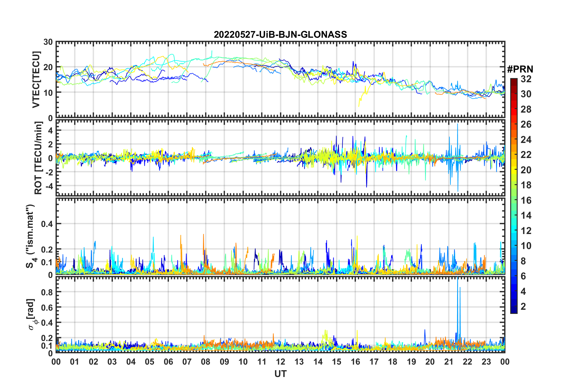Screen dimensions: 561x392
Task: Click the -4 tick on ROT axis
Action: click(49, 186)
